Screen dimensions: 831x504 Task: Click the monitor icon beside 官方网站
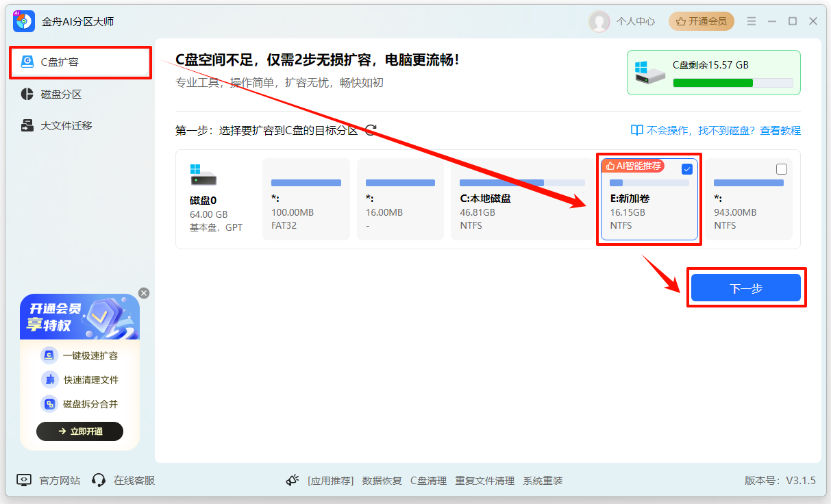click(x=24, y=481)
